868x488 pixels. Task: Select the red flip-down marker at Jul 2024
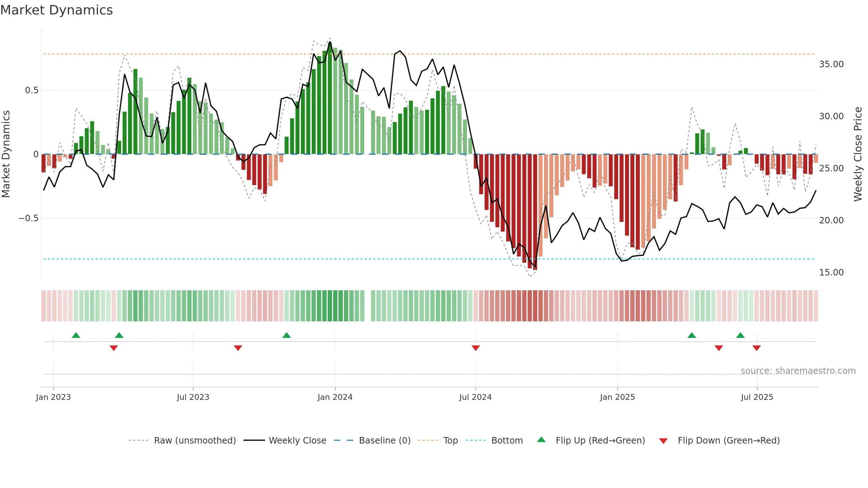click(476, 348)
